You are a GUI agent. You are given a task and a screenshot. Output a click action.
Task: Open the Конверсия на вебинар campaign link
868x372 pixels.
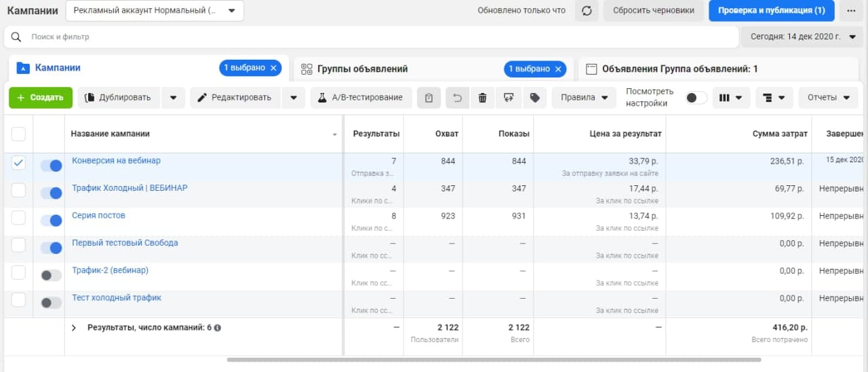click(116, 161)
